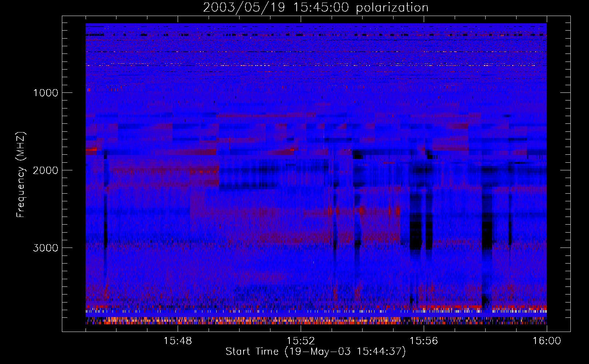Click the 2000 frequency tick label
Screen dimensions: 589x364
coord(46,170)
